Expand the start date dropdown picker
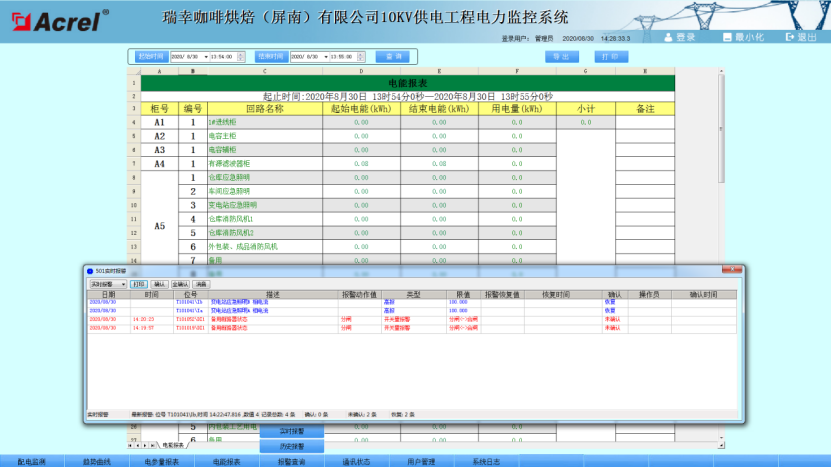The height and width of the screenshot is (468, 831). click(x=206, y=57)
